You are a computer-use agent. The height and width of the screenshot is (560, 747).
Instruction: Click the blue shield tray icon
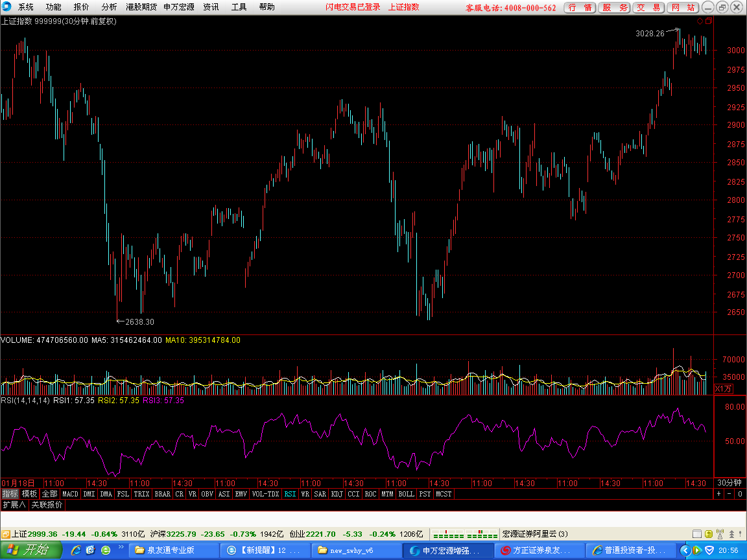(x=709, y=550)
